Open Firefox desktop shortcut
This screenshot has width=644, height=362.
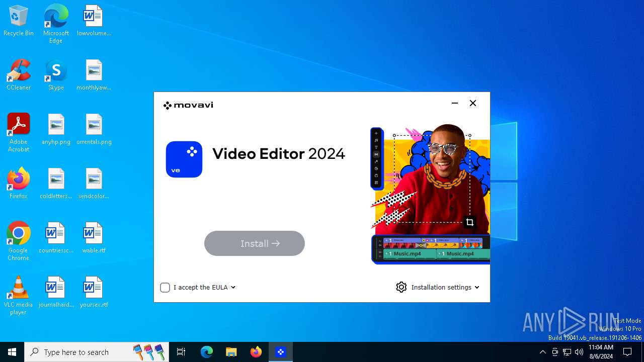[x=19, y=184]
